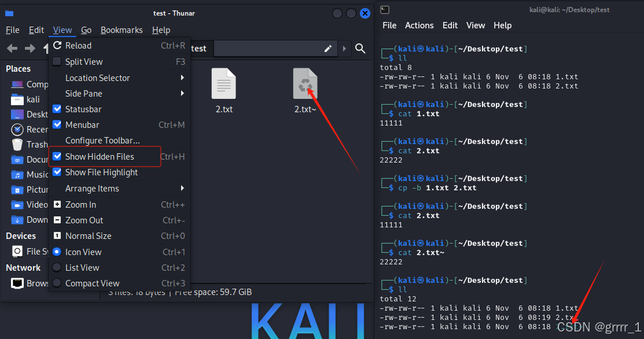Click the terminal icon in title bar

click(384, 10)
